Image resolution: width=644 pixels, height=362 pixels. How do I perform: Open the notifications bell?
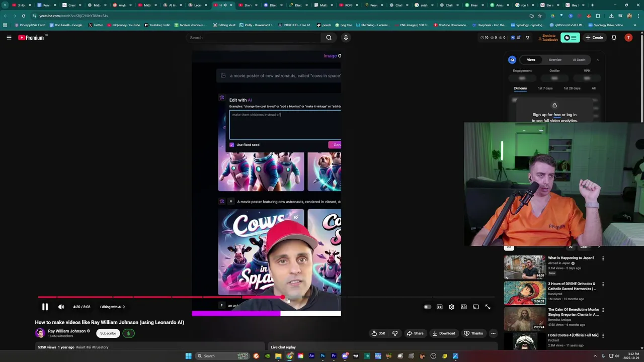click(614, 37)
